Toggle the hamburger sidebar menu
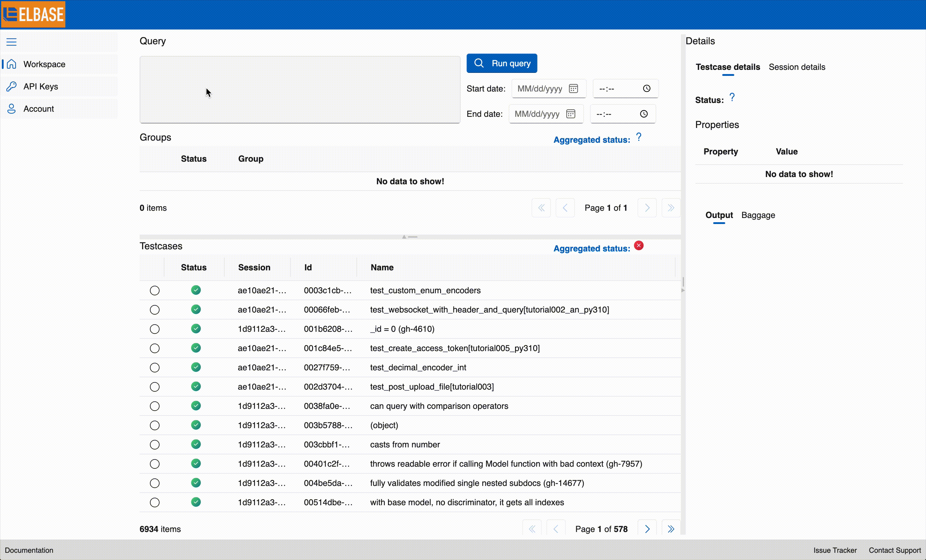 [x=11, y=42]
